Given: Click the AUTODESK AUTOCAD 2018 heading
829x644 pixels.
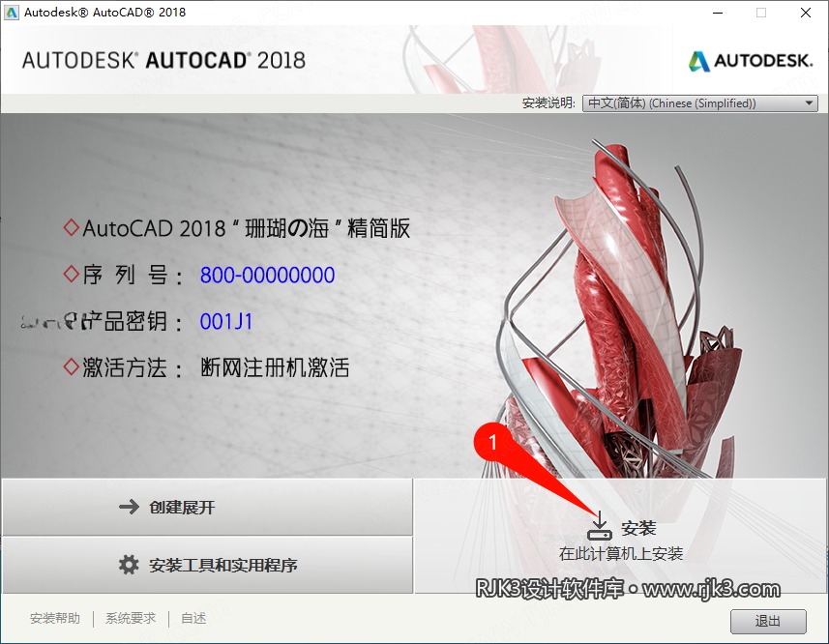Looking at the screenshot, I should (x=163, y=60).
